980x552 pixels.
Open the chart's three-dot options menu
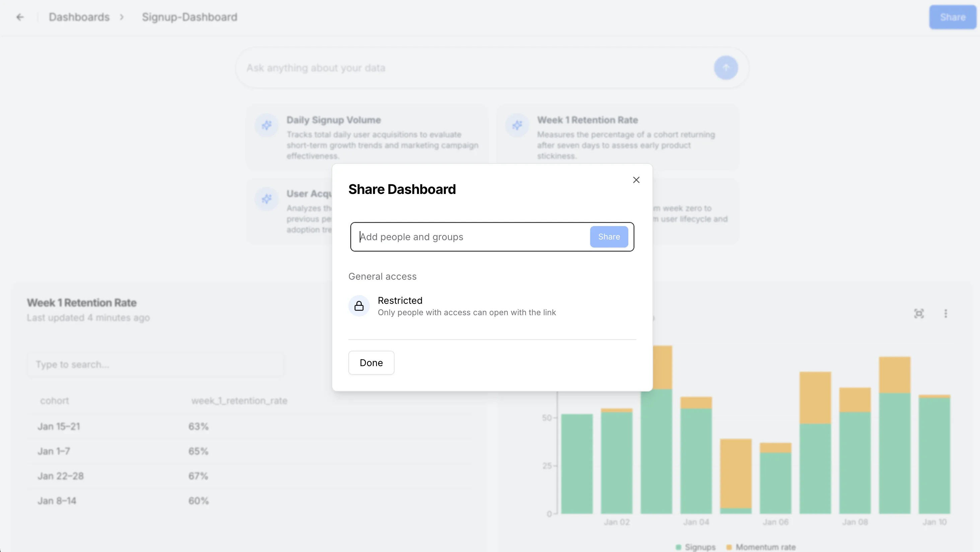[x=946, y=314]
